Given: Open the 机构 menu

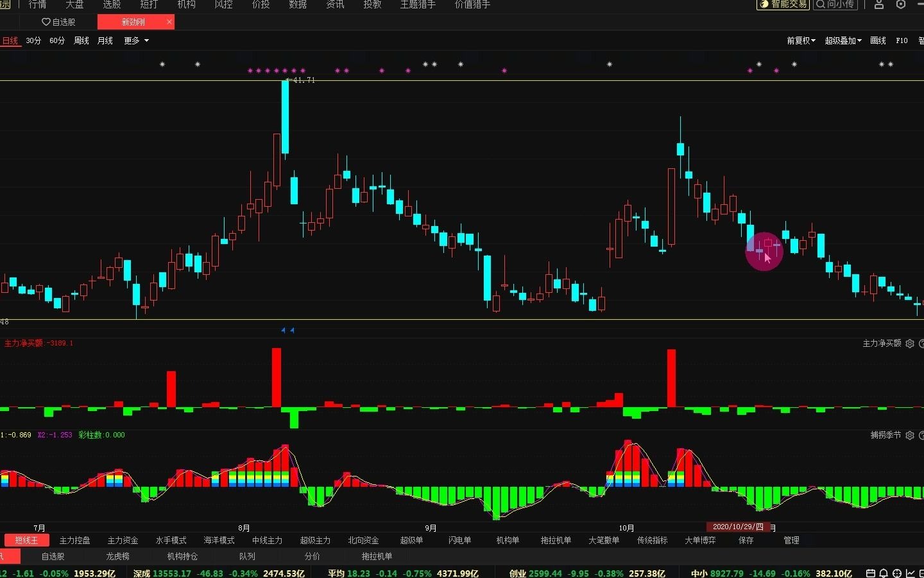Looking at the screenshot, I should click(x=186, y=4).
